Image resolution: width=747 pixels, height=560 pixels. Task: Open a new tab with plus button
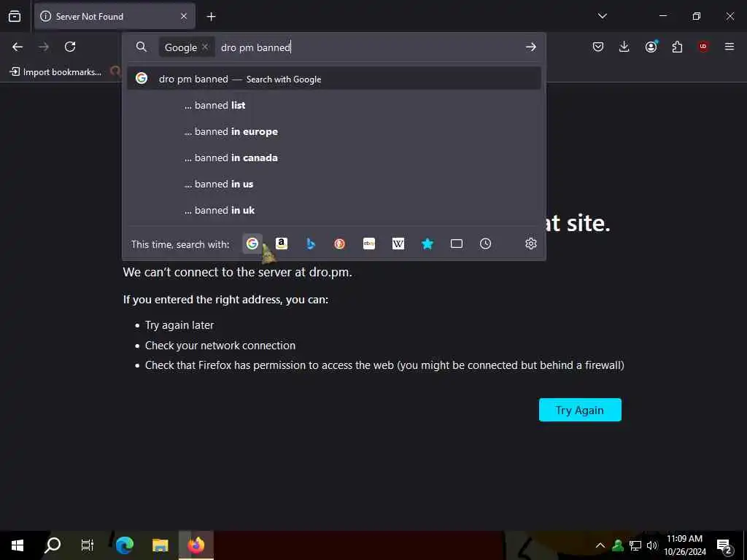[x=211, y=17]
